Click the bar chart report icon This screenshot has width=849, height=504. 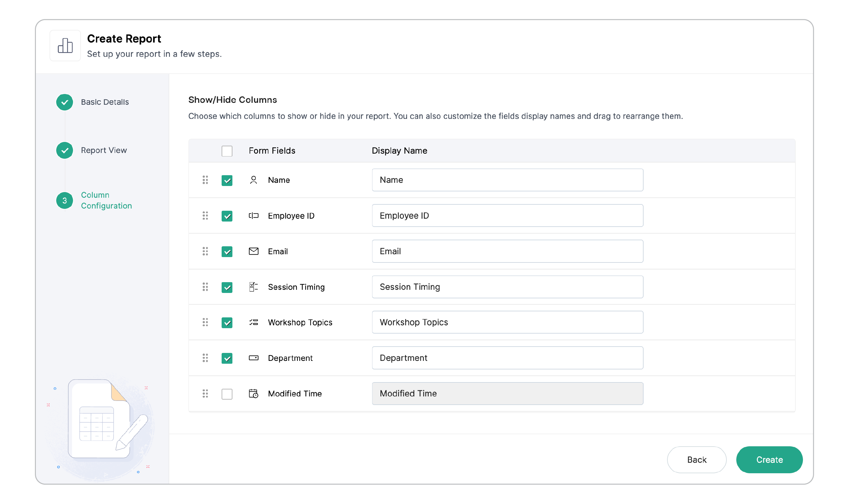click(x=65, y=45)
